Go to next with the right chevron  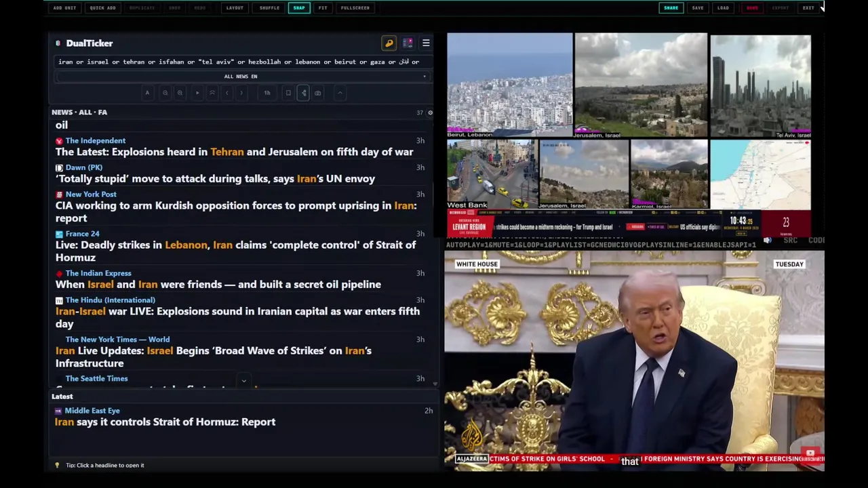241,93
